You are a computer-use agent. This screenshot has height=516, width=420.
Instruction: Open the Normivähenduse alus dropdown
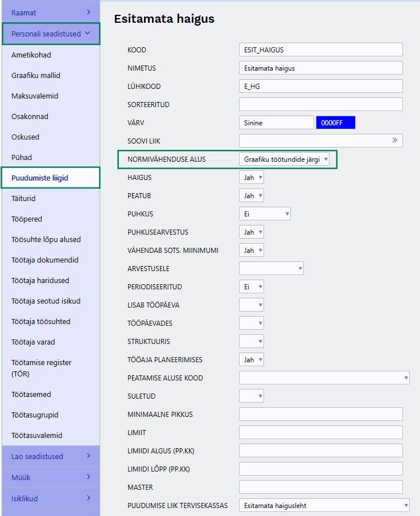point(284,159)
